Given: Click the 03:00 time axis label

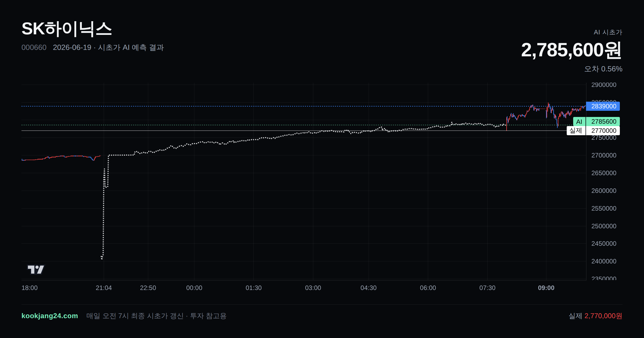Looking at the screenshot, I should tap(313, 288).
